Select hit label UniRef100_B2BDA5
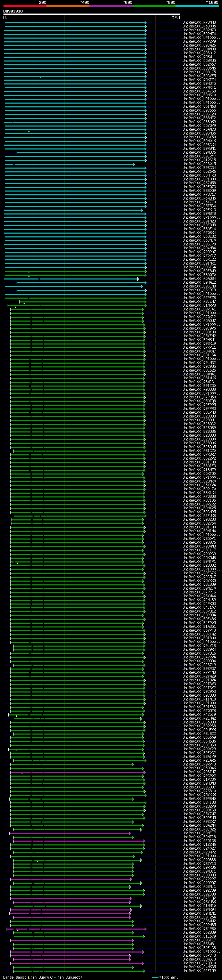The height and width of the screenshot is (980, 222). point(199,447)
